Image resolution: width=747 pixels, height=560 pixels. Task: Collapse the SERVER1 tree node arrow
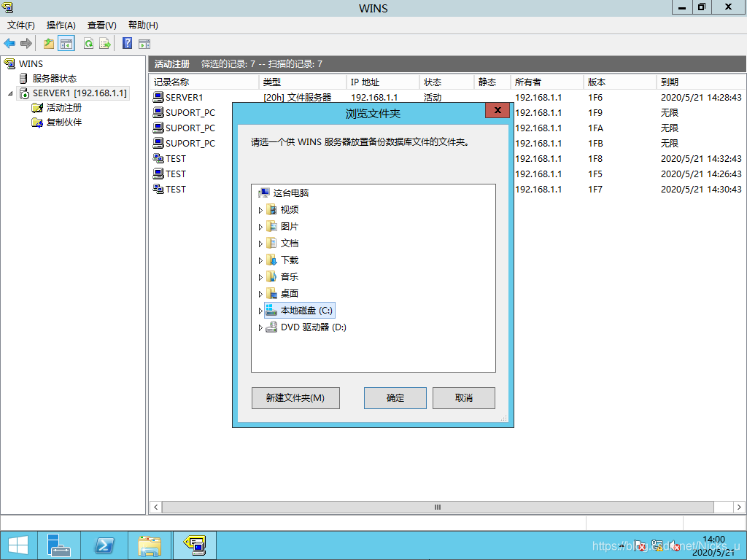[10, 93]
